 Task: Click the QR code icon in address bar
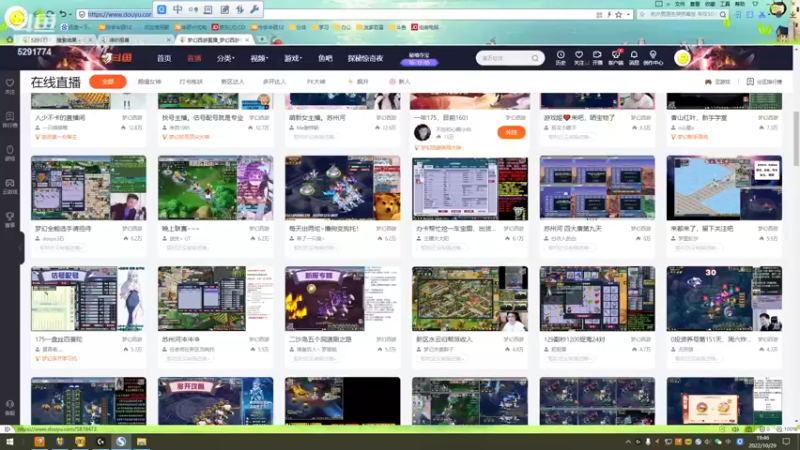pos(599,15)
